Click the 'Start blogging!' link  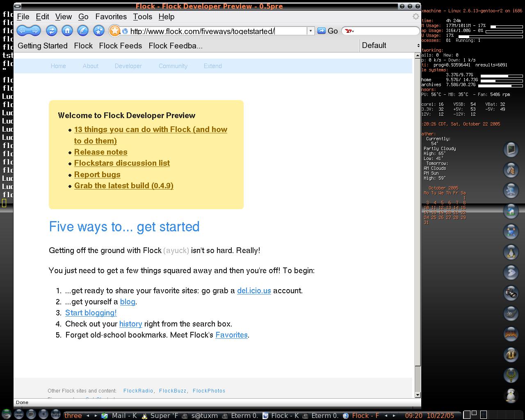[x=91, y=313]
